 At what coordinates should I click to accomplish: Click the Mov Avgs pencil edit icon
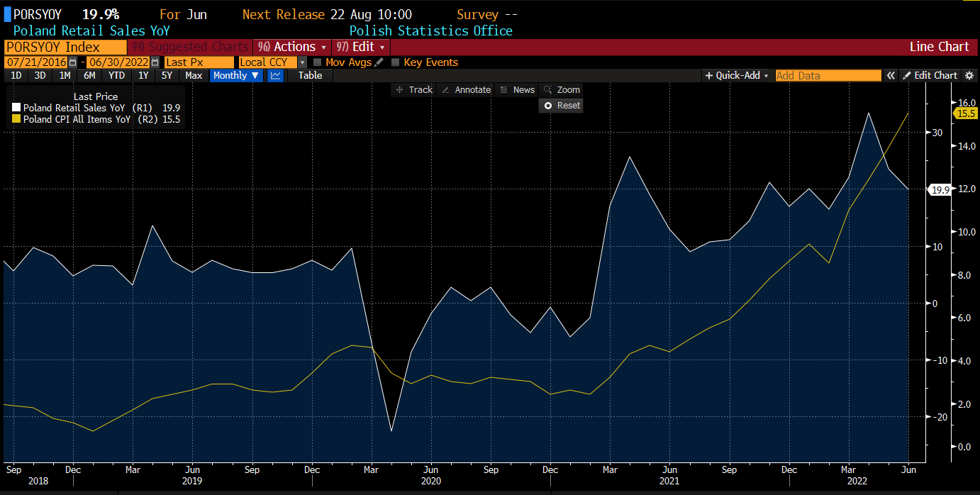(x=379, y=62)
